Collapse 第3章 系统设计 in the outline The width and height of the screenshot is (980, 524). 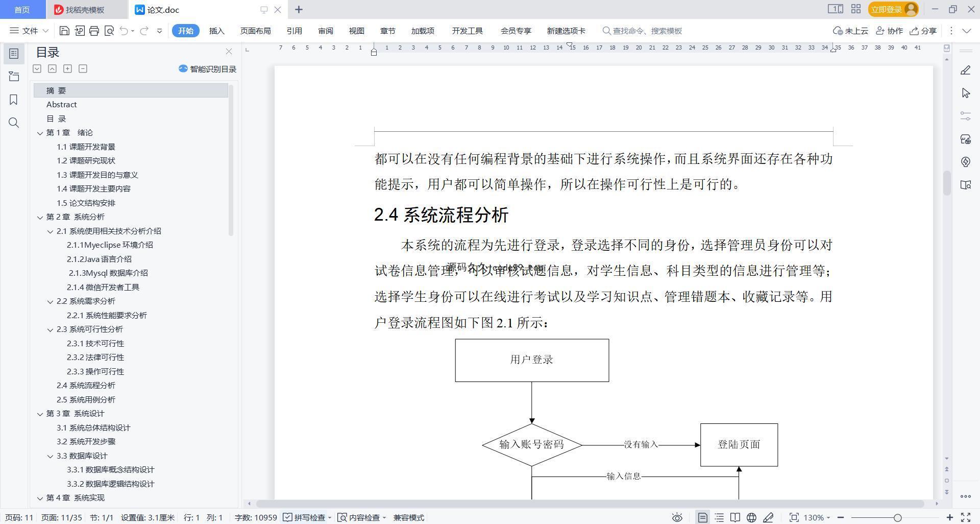(x=40, y=414)
